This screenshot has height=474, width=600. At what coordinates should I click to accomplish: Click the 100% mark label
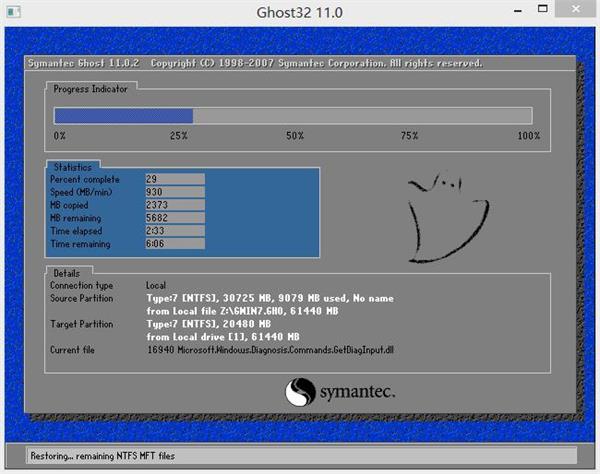[529, 136]
